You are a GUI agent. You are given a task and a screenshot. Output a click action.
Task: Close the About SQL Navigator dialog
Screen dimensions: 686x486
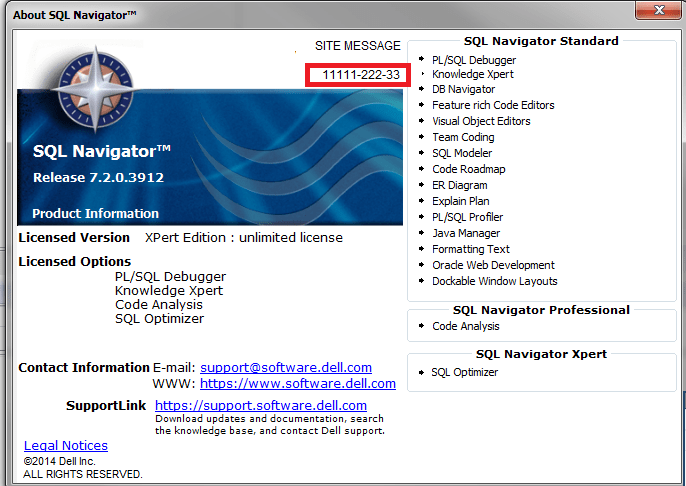tap(659, 10)
